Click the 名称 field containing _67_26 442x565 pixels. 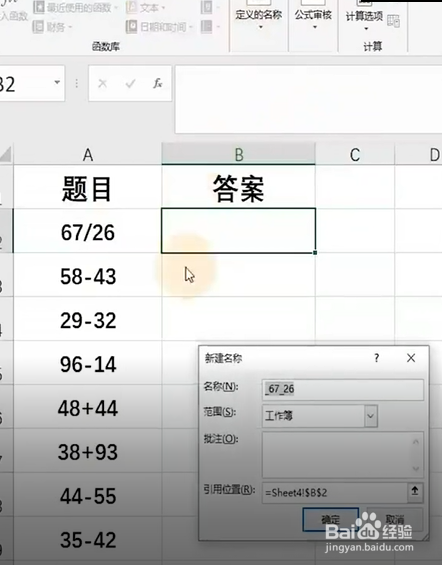pyautogui.click(x=343, y=389)
